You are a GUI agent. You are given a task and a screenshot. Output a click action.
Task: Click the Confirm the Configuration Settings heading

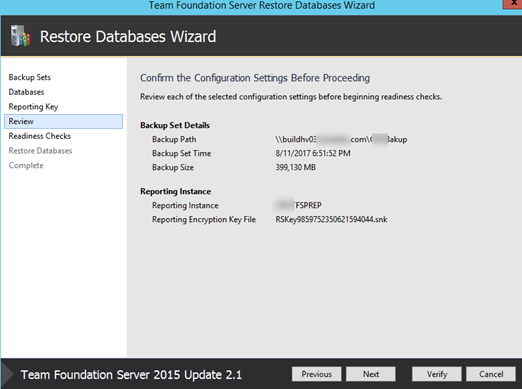click(x=255, y=78)
